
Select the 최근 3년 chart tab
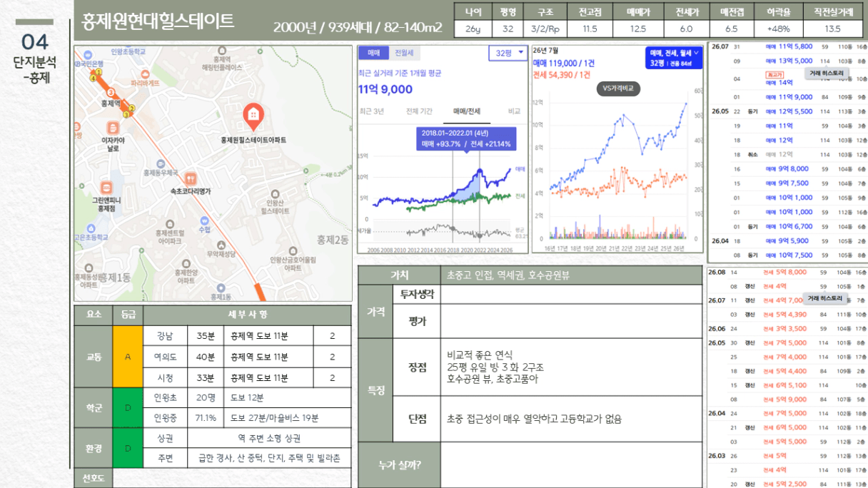[372, 111]
